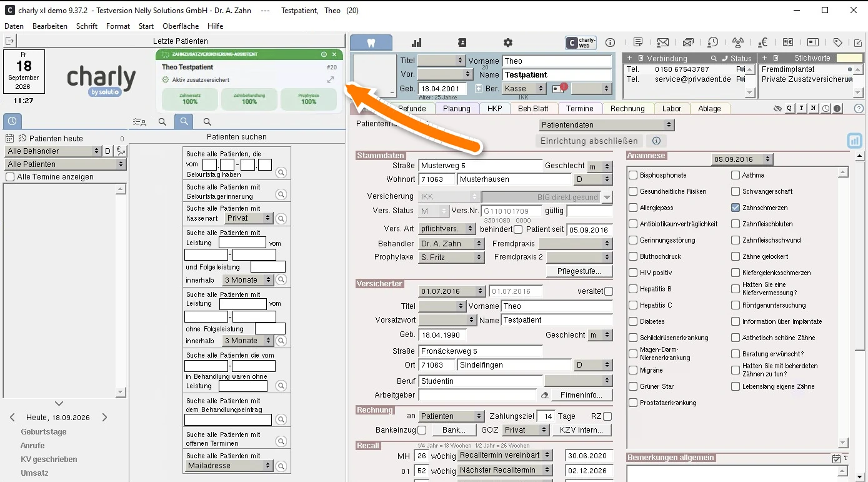
Task: Open the clock history icon in the toolbar
Action: pyautogui.click(x=713, y=43)
